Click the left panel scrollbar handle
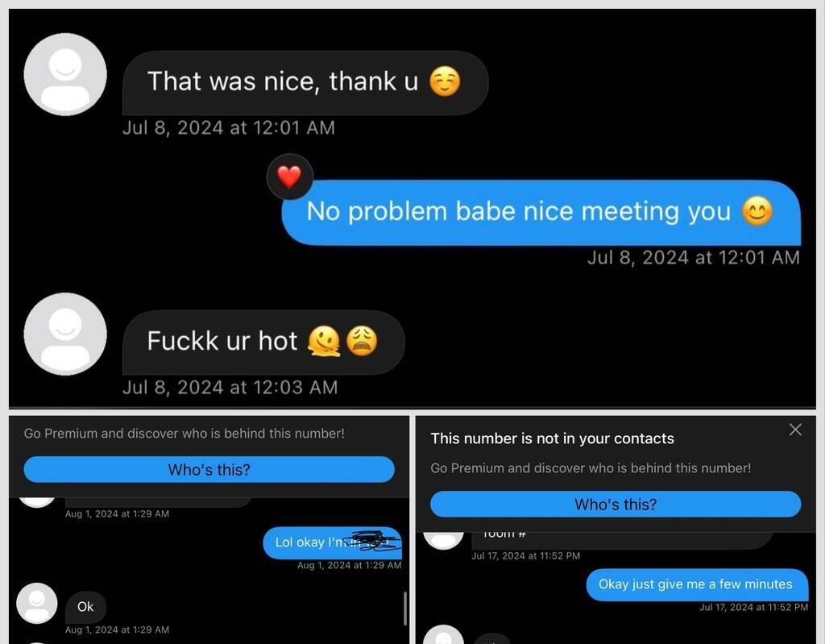 (405, 609)
